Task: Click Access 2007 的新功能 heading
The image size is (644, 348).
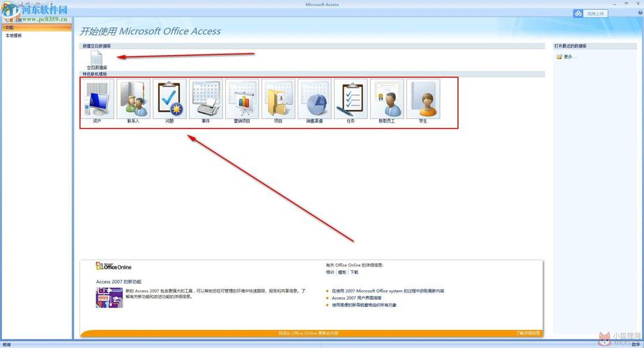Action: [x=118, y=281]
